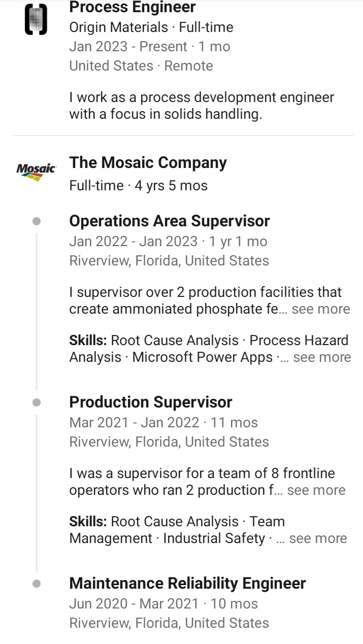Expand Operations Area Supervisor skills with see more
Image resolution: width=363 pixels, height=644 pixels.
click(x=322, y=357)
